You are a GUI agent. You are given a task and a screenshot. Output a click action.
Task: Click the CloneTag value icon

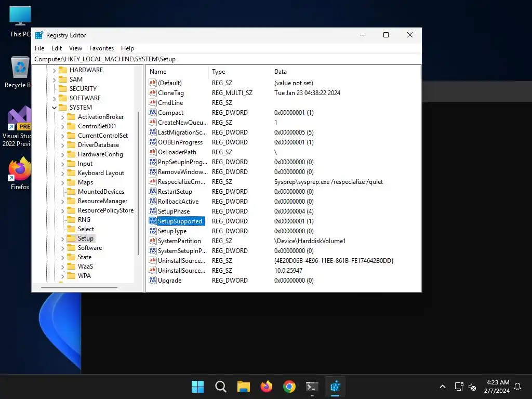tap(153, 92)
